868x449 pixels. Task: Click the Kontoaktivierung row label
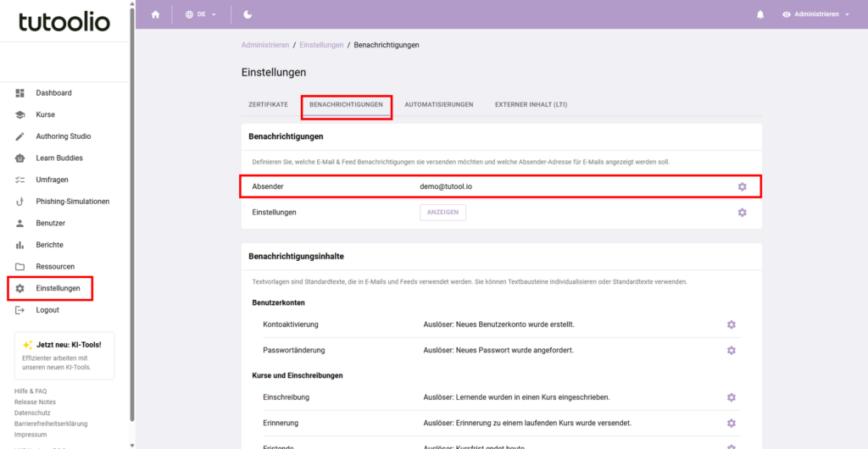pos(291,324)
